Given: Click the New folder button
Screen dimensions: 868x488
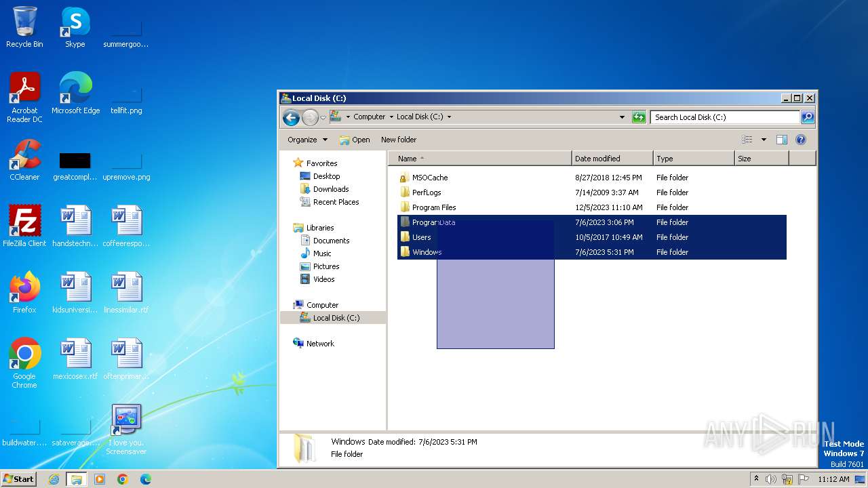Looking at the screenshot, I should pyautogui.click(x=399, y=140).
